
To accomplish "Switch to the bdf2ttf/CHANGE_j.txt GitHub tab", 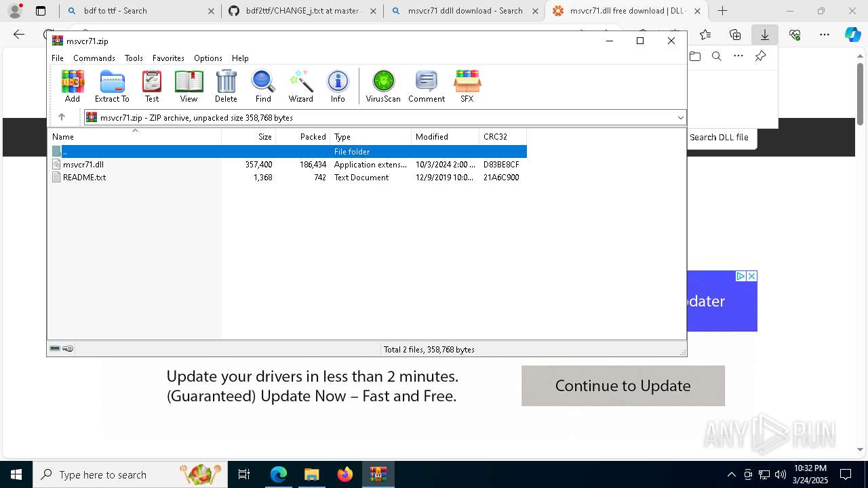I will tap(302, 11).
